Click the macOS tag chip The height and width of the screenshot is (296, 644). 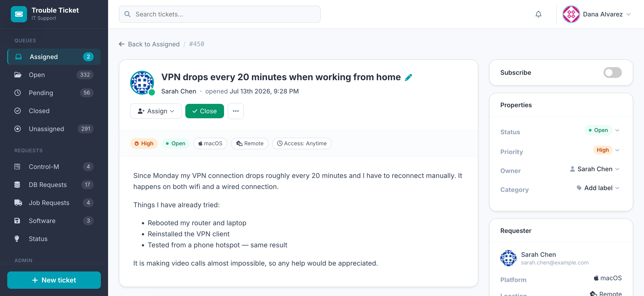pos(210,143)
